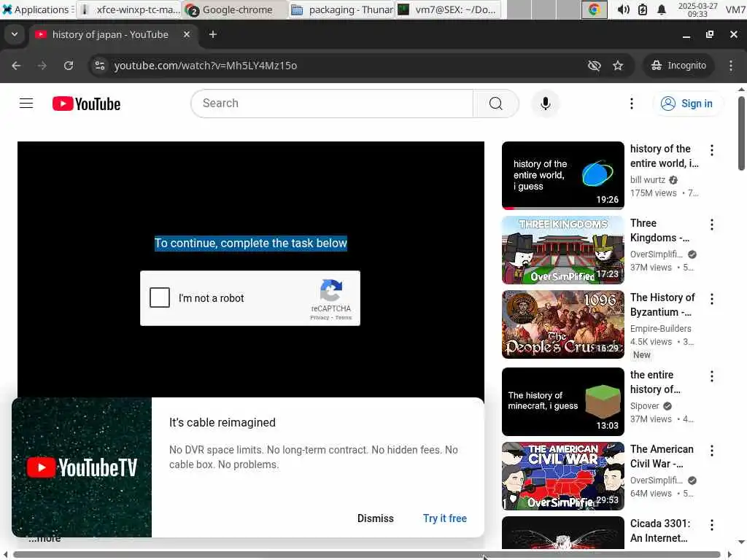747x560 pixels.
Task: Click the Sipover channel name
Action: pyautogui.click(x=645, y=406)
